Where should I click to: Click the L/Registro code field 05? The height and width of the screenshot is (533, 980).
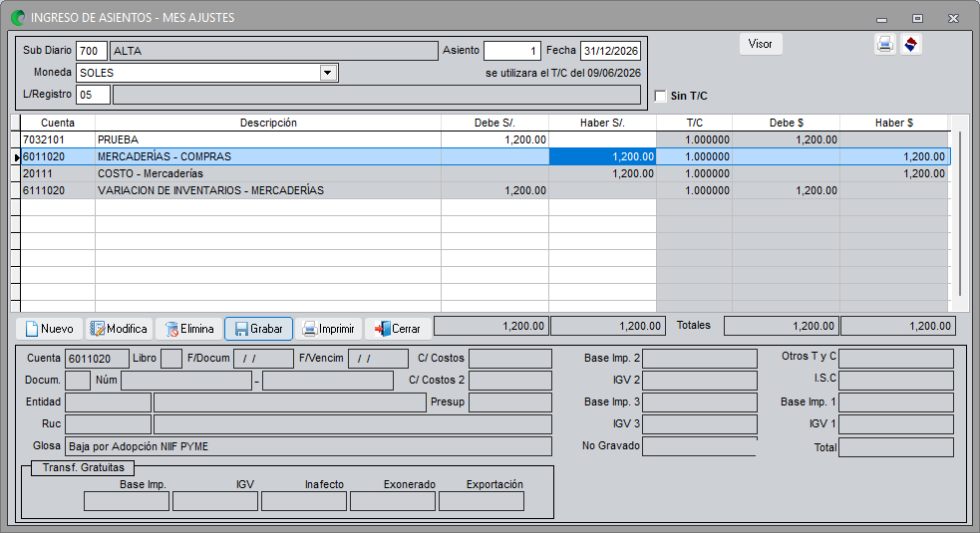pyautogui.click(x=93, y=95)
